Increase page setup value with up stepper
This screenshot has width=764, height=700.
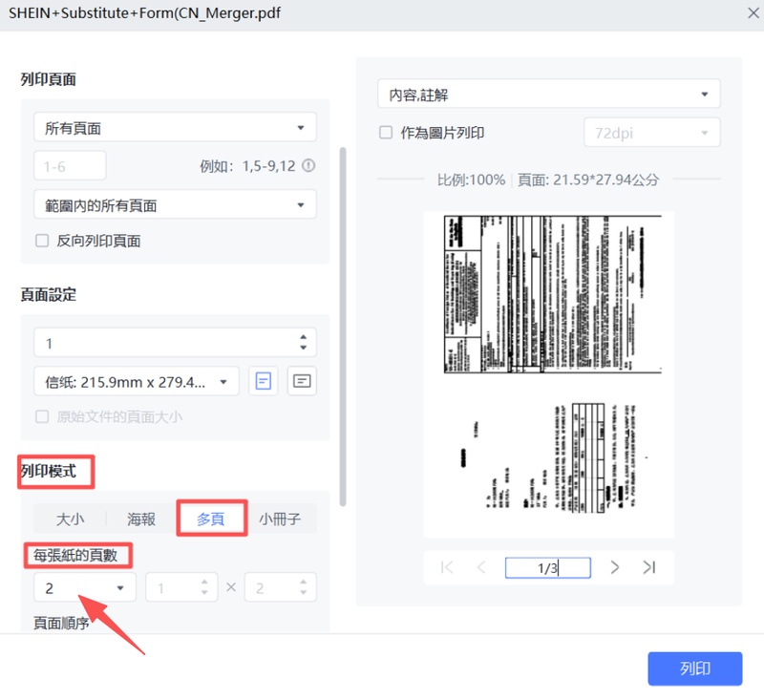click(x=304, y=337)
